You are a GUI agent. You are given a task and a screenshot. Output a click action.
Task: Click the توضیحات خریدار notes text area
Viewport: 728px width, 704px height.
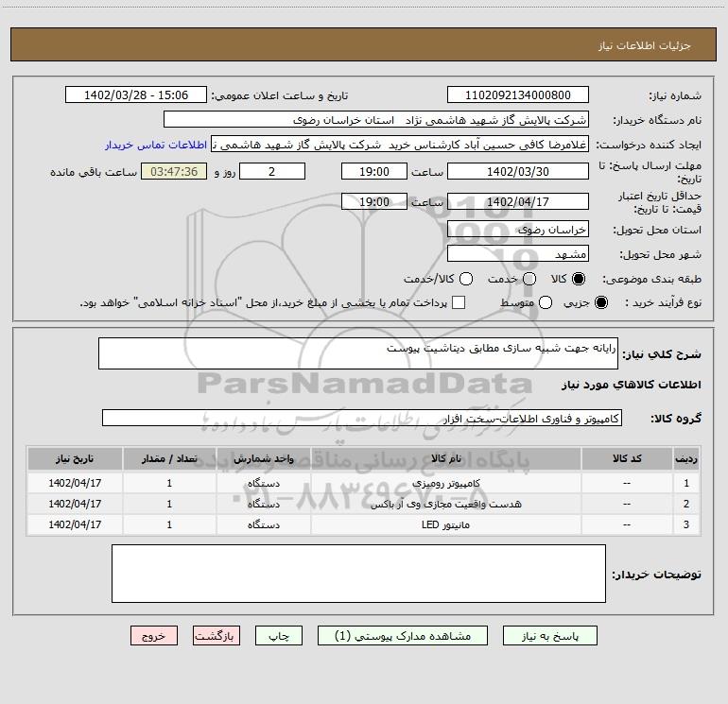(x=358, y=574)
